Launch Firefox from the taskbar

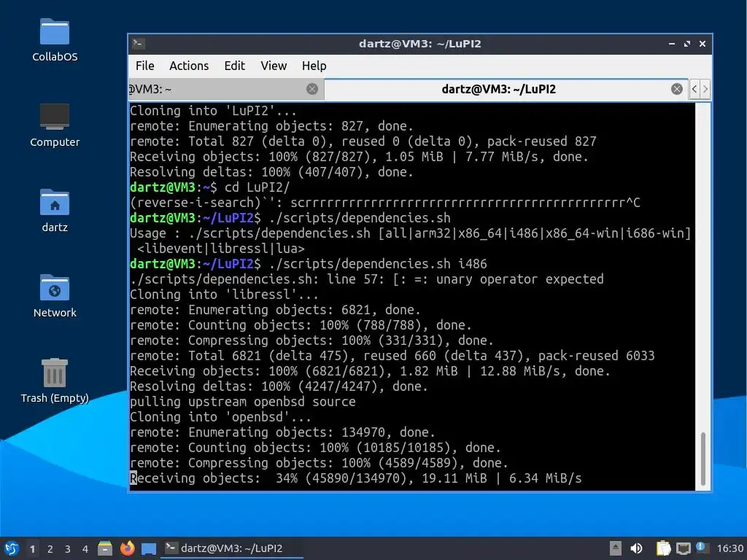point(127,548)
